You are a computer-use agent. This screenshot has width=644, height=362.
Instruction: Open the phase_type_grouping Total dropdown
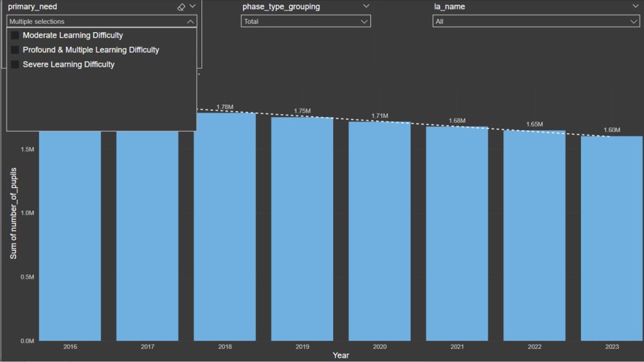pos(305,21)
